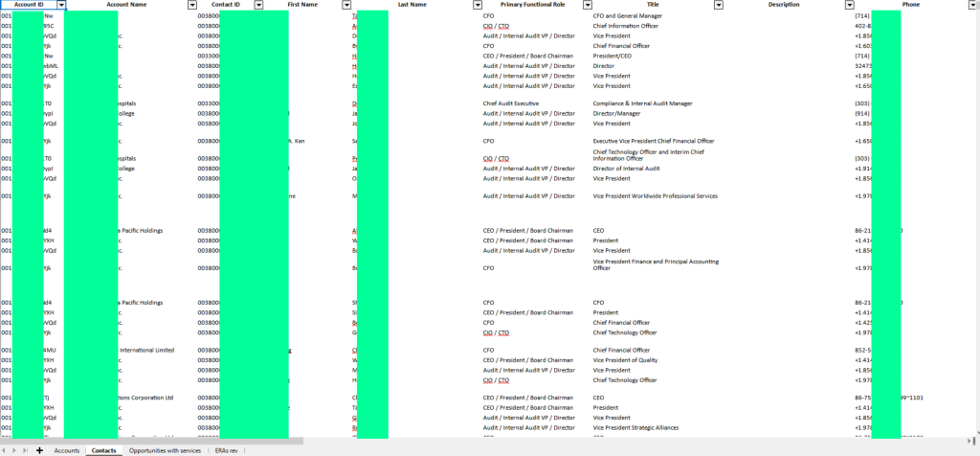Open the Account Name filter dropdown
Screen dimensions: 980x456
(191, 5)
